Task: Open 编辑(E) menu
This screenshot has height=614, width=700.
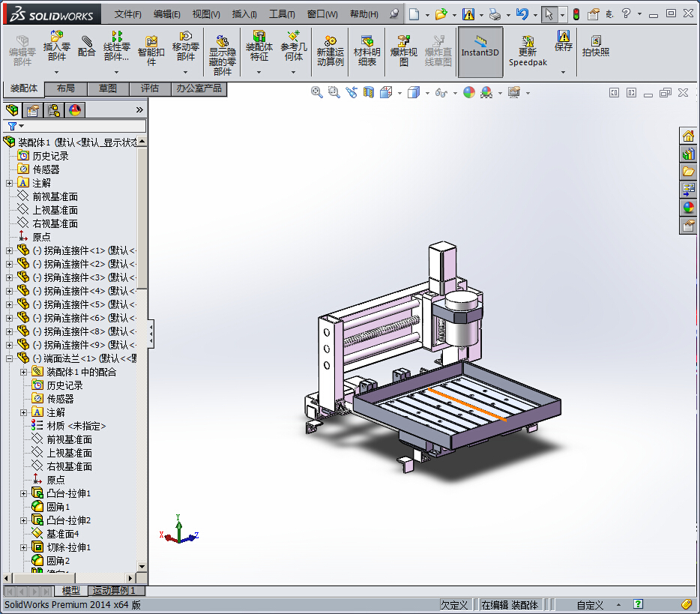Action: 166,14
